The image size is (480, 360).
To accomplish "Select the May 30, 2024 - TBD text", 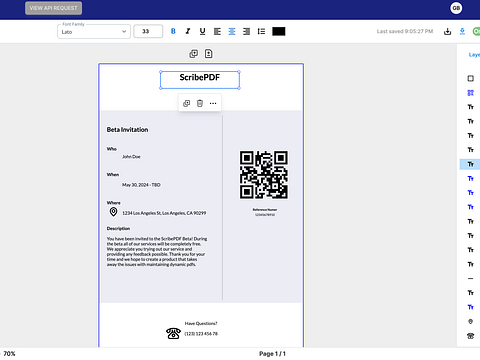I will click(x=141, y=185).
